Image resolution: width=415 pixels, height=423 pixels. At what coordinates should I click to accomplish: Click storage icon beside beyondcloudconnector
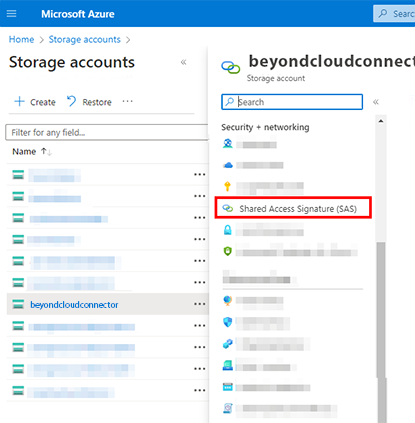(x=18, y=304)
